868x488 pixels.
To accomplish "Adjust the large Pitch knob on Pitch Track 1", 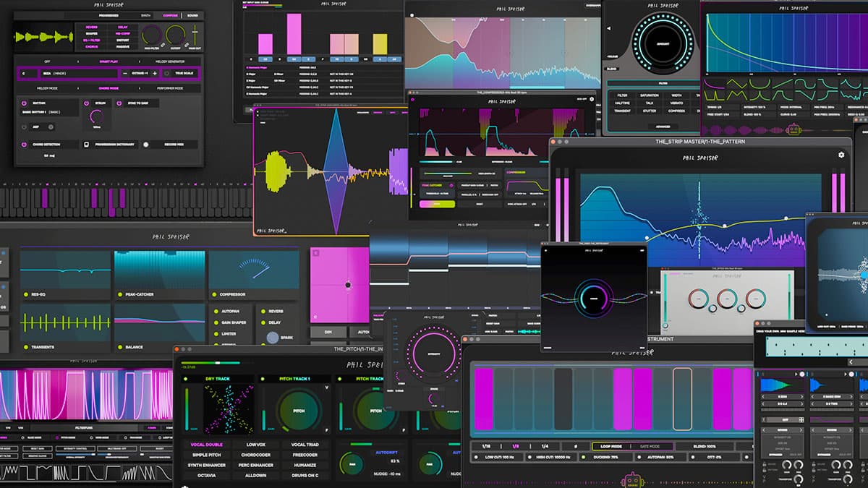I will pos(298,409).
